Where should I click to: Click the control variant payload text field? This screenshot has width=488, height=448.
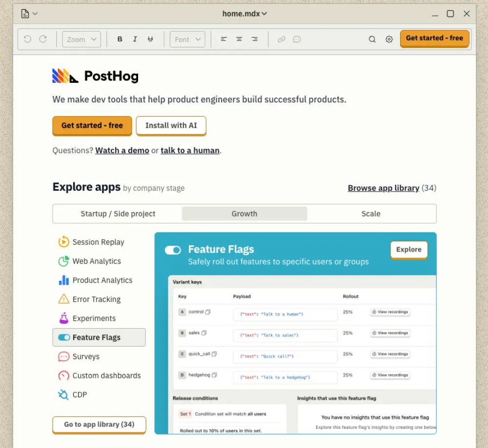click(x=285, y=314)
